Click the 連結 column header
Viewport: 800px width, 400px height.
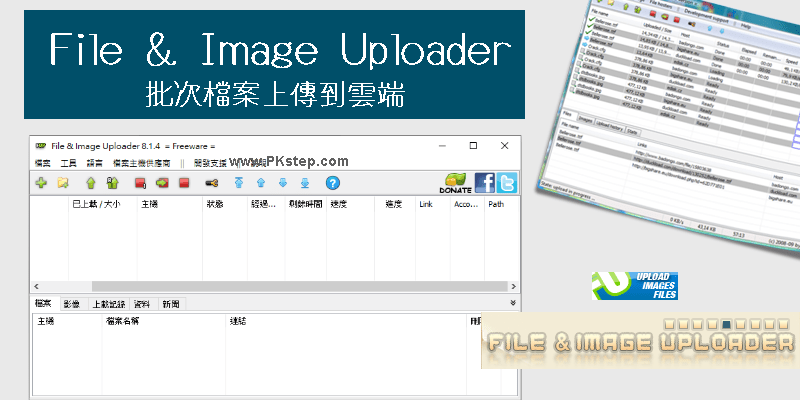pyautogui.click(x=346, y=321)
